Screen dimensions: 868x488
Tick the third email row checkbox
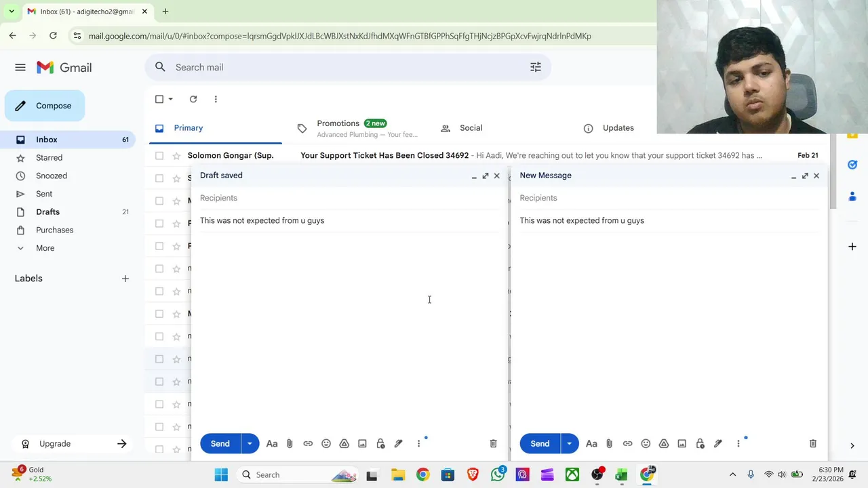159,201
